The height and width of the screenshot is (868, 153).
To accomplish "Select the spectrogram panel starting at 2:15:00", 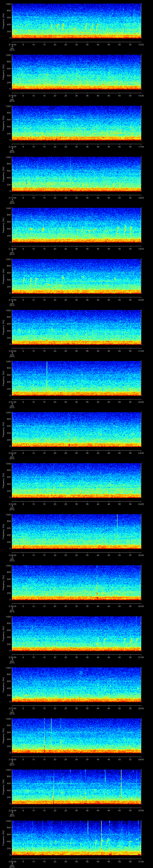I will tap(77, 72).
